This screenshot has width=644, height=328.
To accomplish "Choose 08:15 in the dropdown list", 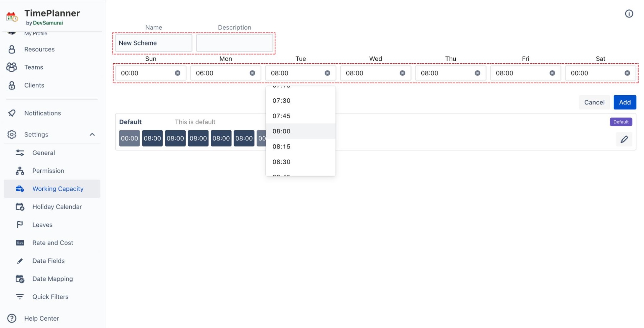I will (281, 146).
